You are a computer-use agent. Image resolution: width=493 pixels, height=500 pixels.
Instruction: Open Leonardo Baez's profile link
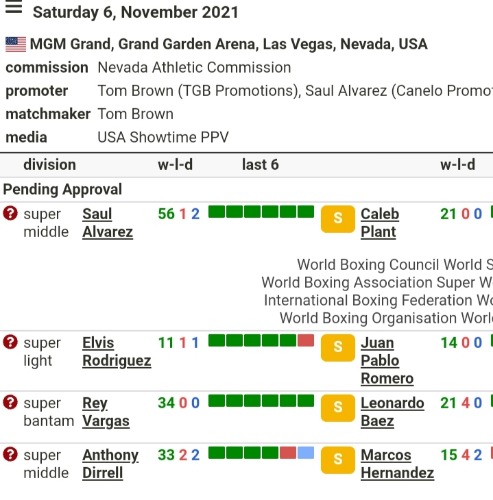(x=392, y=412)
